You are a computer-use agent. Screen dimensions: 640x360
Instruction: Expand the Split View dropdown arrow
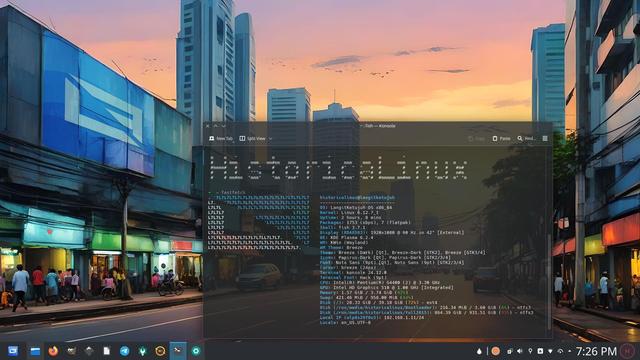tap(270, 139)
